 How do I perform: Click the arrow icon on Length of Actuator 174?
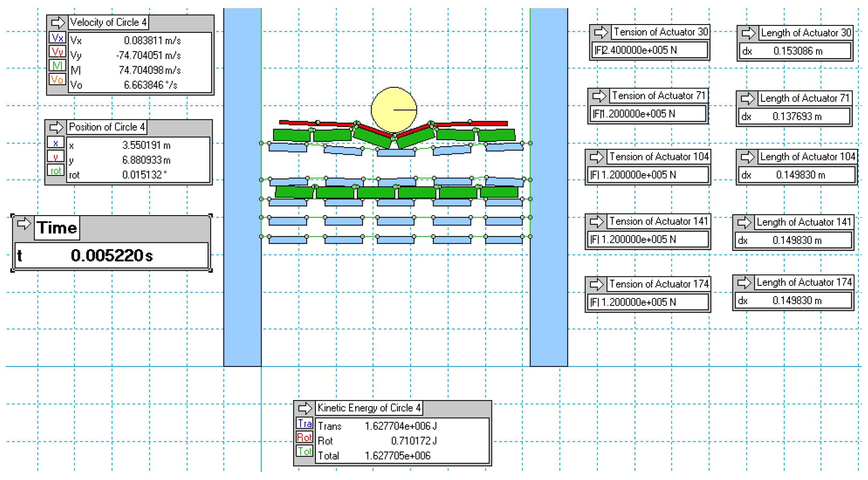[744, 282]
